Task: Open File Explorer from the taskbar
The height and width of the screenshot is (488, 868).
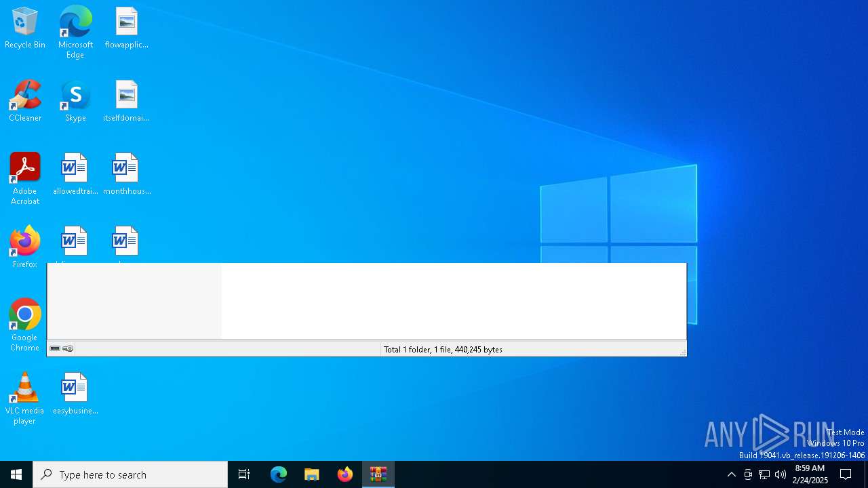Action: click(312, 474)
